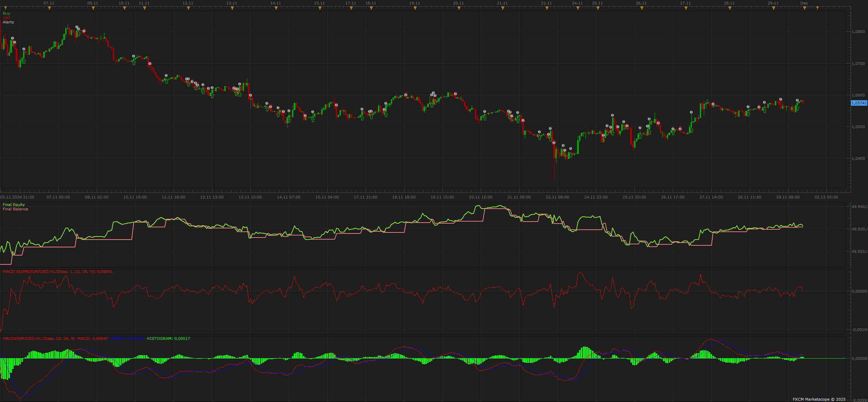Click the 1,0500 price axis label
The height and width of the screenshot is (402, 868).
click(858, 127)
